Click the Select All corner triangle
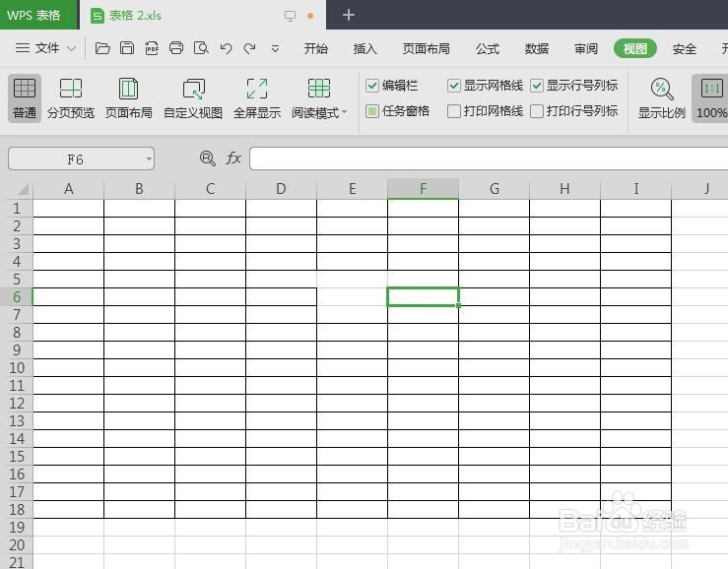Image resolution: width=728 pixels, height=569 pixels. 23,189
